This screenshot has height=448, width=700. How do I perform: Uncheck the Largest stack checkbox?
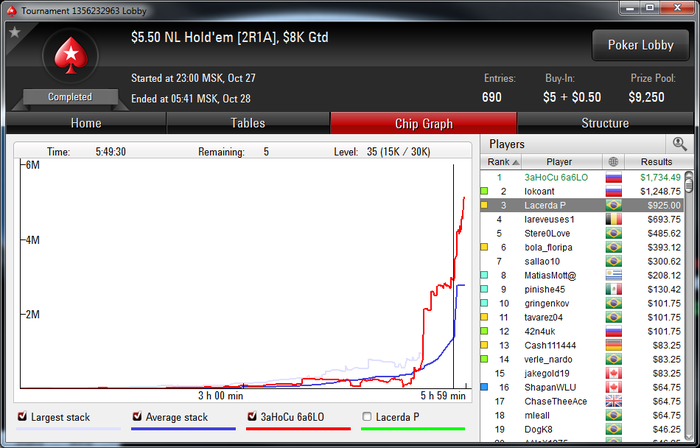[22, 417]
